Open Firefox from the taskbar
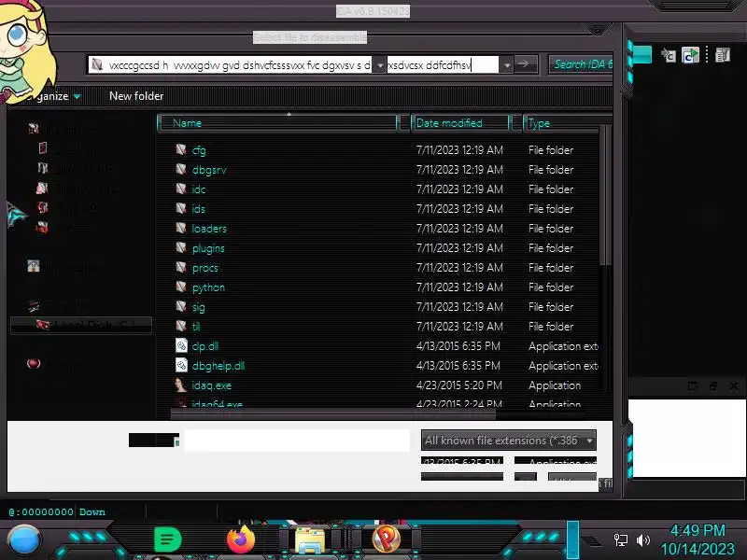 pos(241,539)
